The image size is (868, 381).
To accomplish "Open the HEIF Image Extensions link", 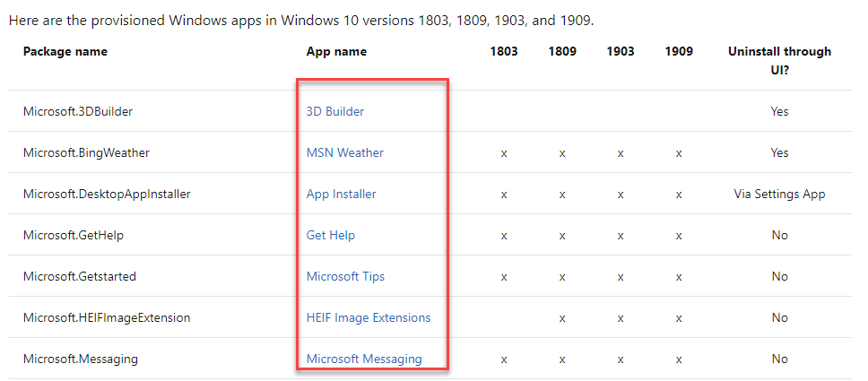I will (x=369, y=318).
